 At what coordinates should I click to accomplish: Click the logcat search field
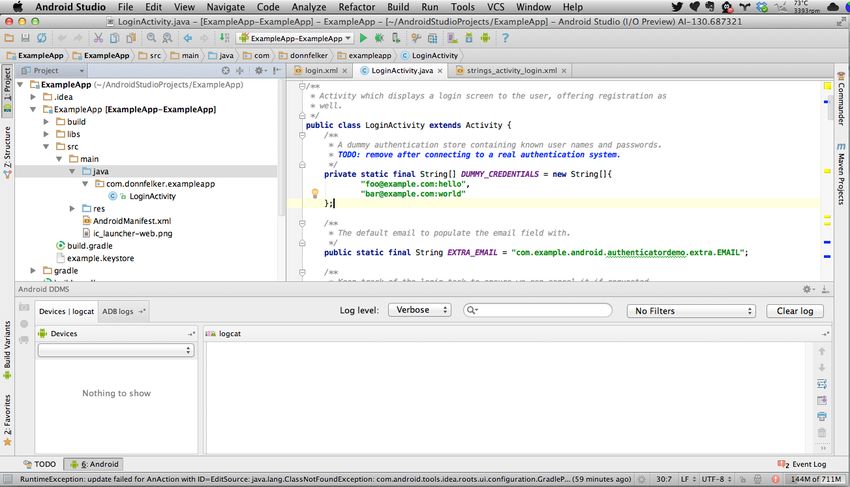[538, 310]
